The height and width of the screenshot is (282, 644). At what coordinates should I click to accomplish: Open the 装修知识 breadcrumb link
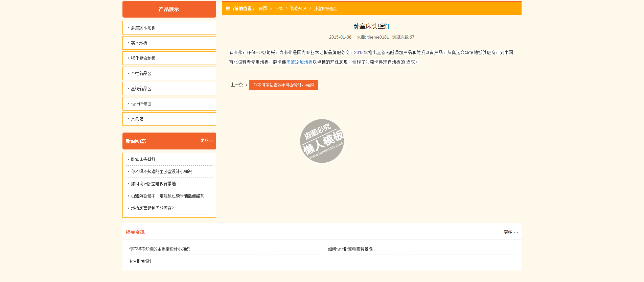pos(298,8)
